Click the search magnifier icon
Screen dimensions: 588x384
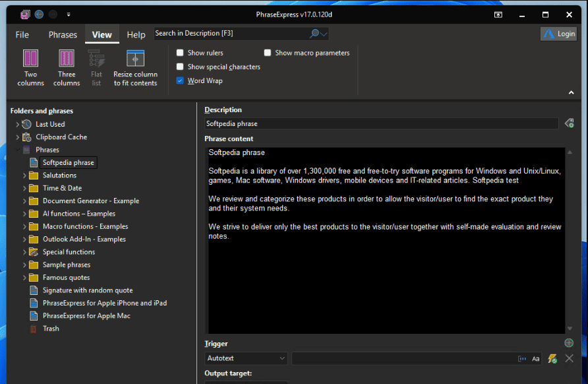coord(314,34)
